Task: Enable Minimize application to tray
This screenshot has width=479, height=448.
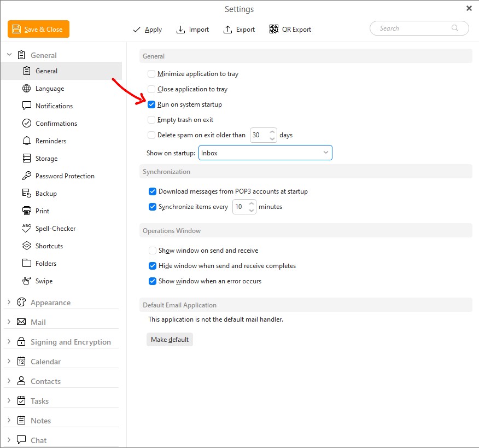Action: (151, 74)
